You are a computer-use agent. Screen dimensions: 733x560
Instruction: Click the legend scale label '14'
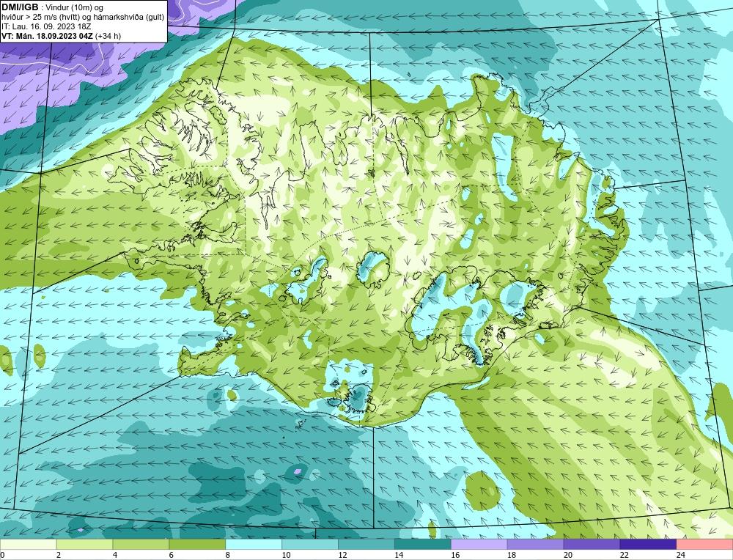click(x=399, y=555)
